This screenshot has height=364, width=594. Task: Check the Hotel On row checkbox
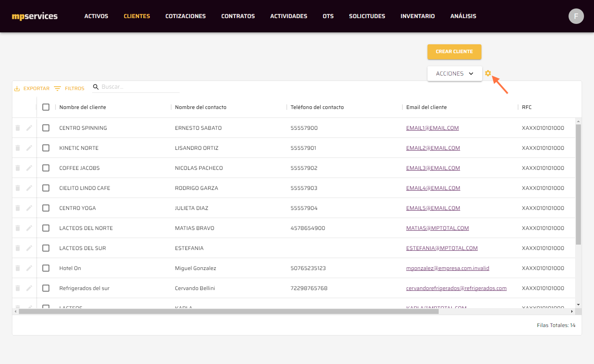46,268
